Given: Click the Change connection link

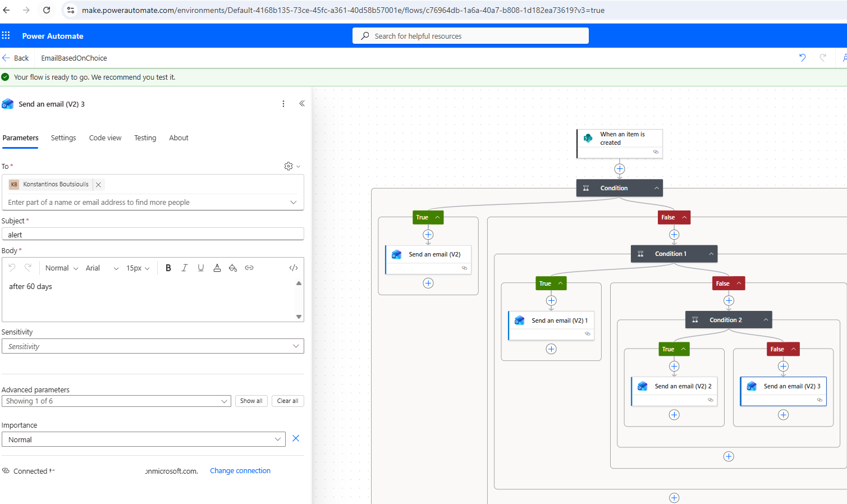Looking at the screenshot, I should pyautogui.click(x=240, y=471).
